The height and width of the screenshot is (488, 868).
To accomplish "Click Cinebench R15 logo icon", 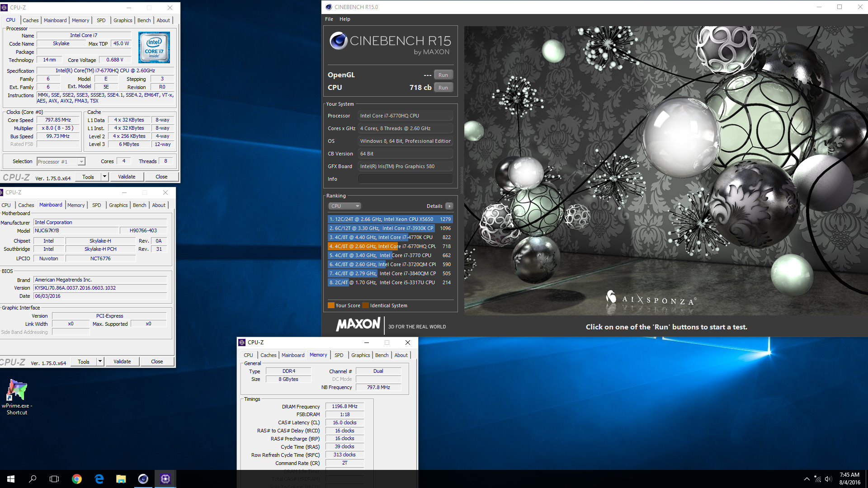I will (x=338, y=41).
